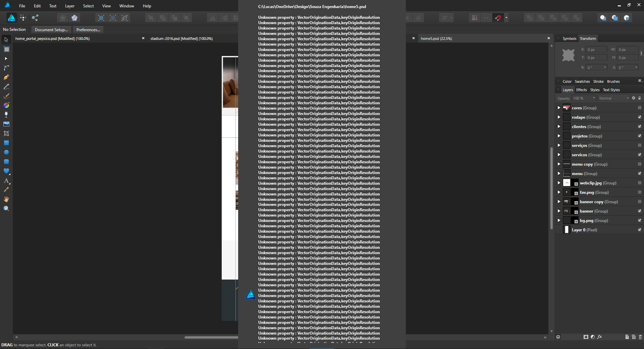The height and width of the screenshot is (349, 644).
Task: Select the Pencil tool
Action: click(6, 86)
